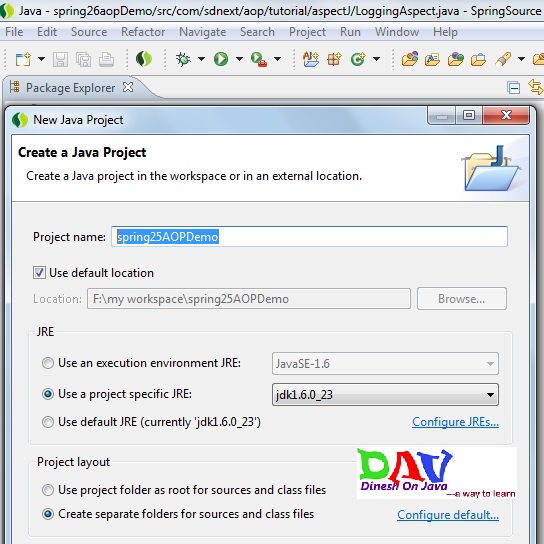Click the Open Resource folder icon
The image size is (544, 544).
coord(478,59)
